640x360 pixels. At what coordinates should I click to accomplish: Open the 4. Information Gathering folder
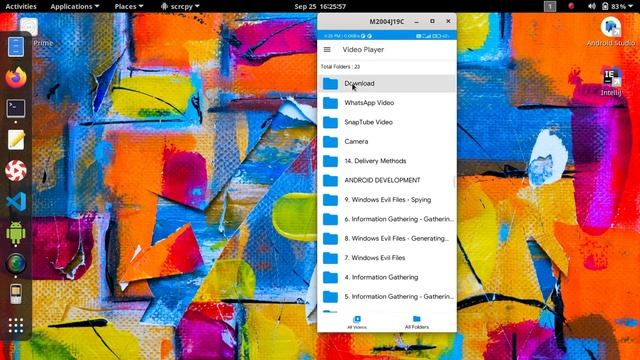coord(387,277)
